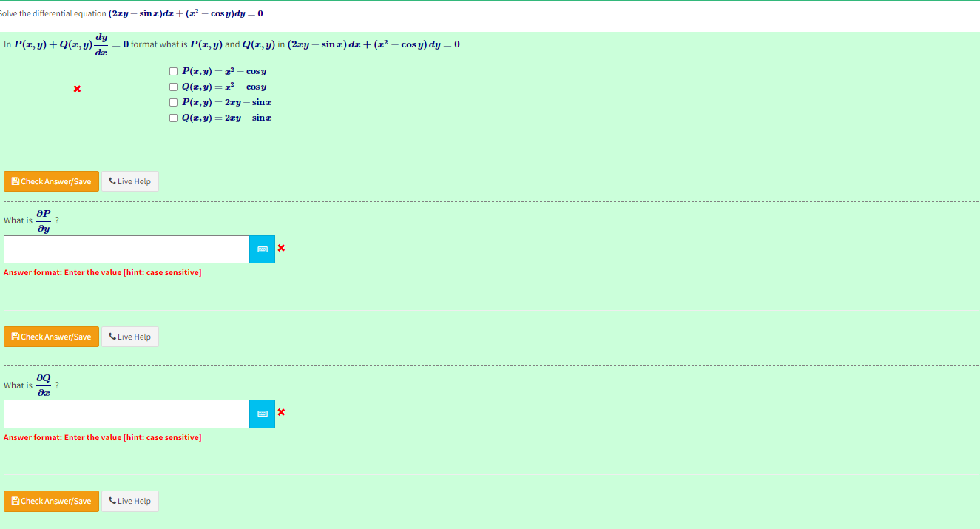Open Live Help for the ∂P/∂y question
Screen dimensions: 980x529
tap(130, 337)
